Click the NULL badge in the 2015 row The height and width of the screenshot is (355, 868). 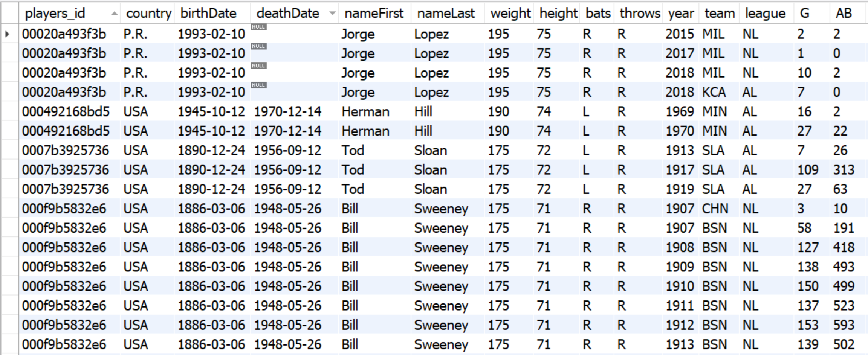(258, 27)
